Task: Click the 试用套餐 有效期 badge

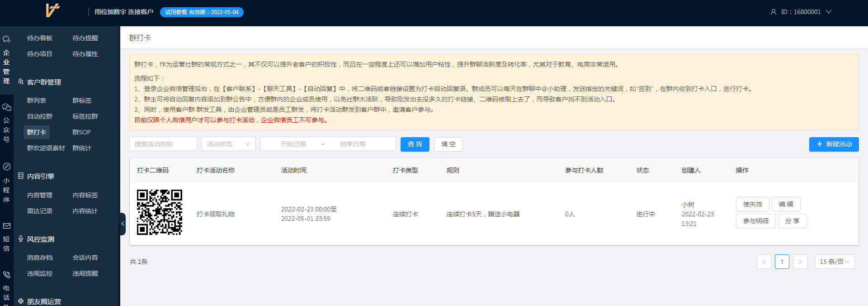Action: [202, 12]
